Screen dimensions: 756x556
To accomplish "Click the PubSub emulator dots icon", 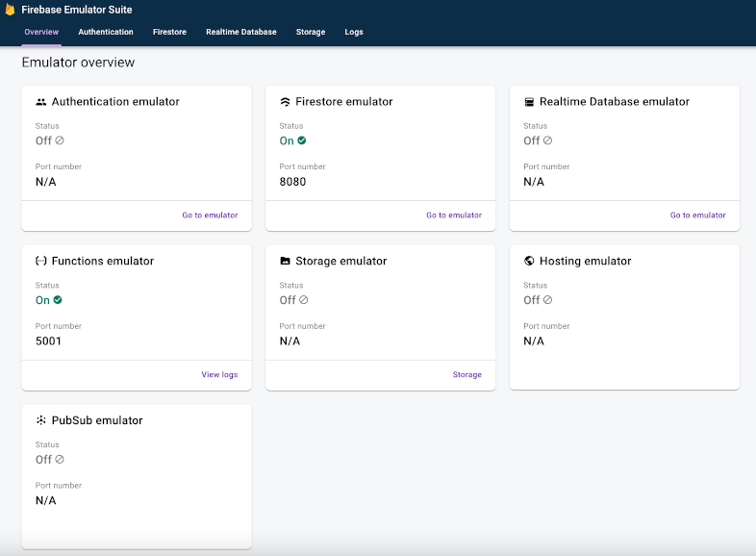I will [41, 420].
